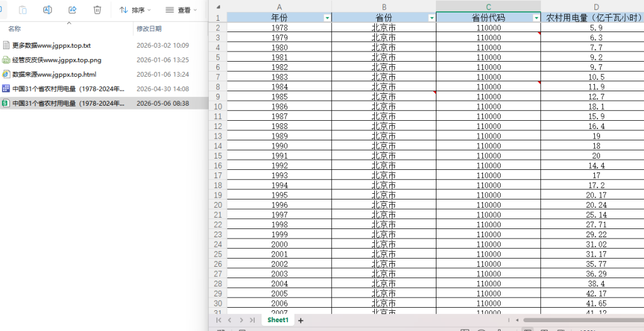Screen dimensions: 644x331
Task: Select row 15 header in spreadsheet
Action: (218, 156)
